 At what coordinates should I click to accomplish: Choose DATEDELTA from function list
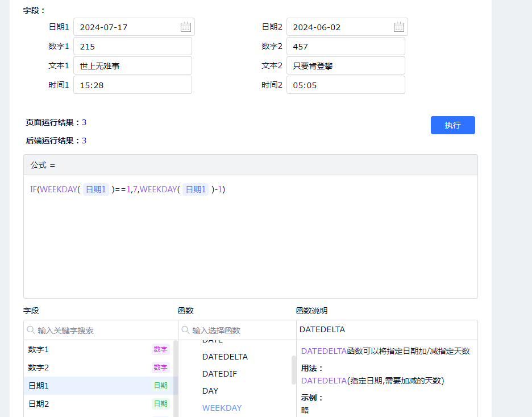click(x=225, y=357)
